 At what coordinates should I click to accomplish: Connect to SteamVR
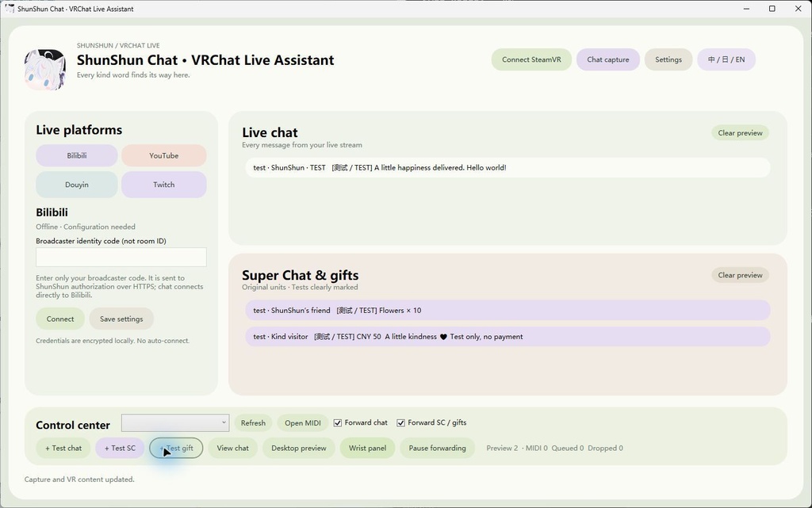point(531,59)
